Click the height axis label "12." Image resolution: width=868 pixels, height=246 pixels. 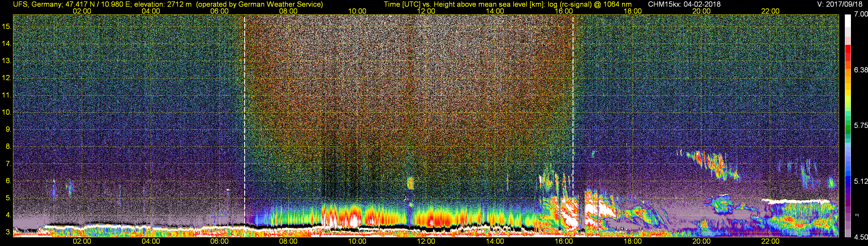coord(7,78)
